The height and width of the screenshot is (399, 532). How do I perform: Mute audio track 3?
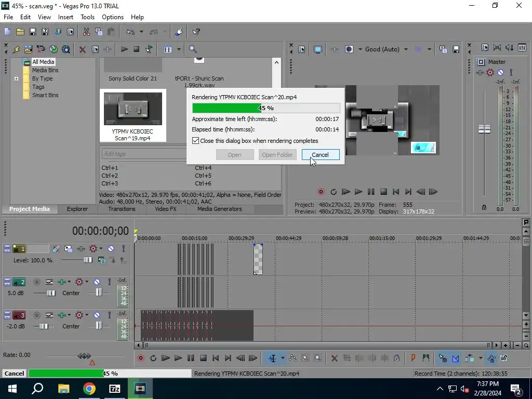pos(97,315)
